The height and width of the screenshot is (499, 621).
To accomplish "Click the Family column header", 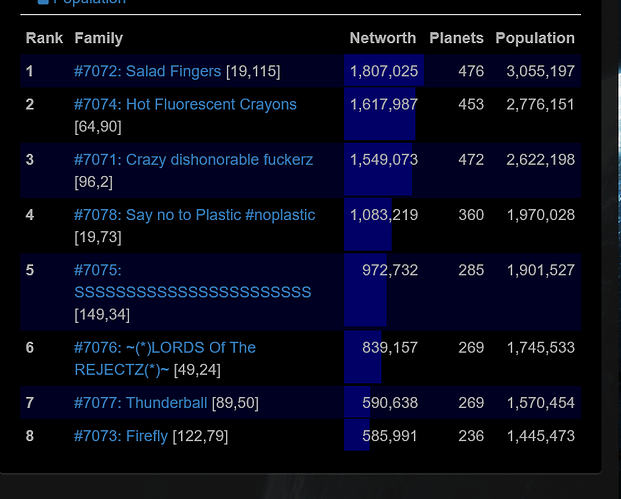I will (98, 38).
